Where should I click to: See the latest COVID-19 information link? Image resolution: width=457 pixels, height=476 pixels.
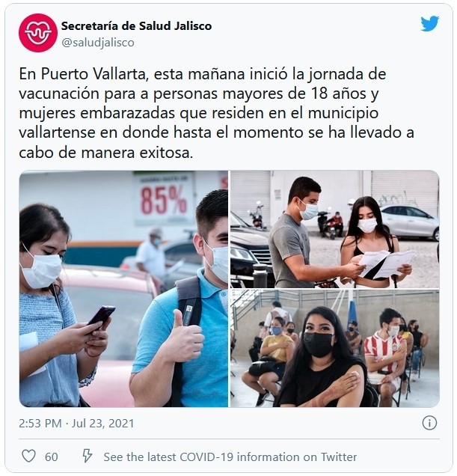point(230,457)
